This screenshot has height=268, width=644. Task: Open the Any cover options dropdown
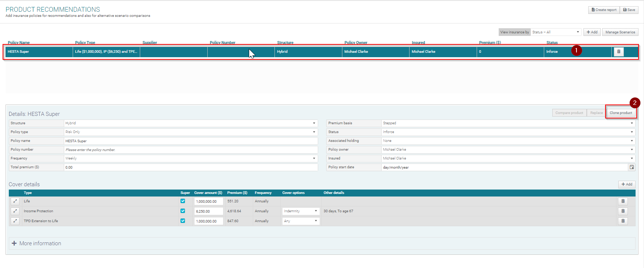[x=301, y=221]
